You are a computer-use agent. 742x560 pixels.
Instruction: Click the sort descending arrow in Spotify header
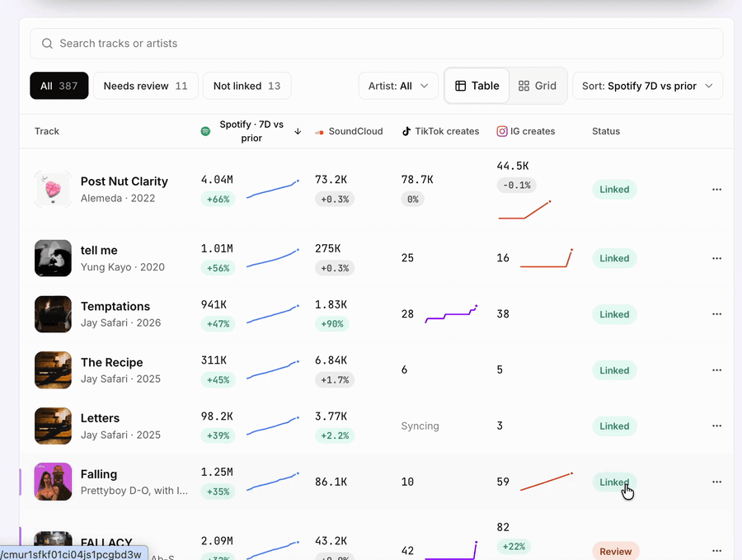point(298,131)
